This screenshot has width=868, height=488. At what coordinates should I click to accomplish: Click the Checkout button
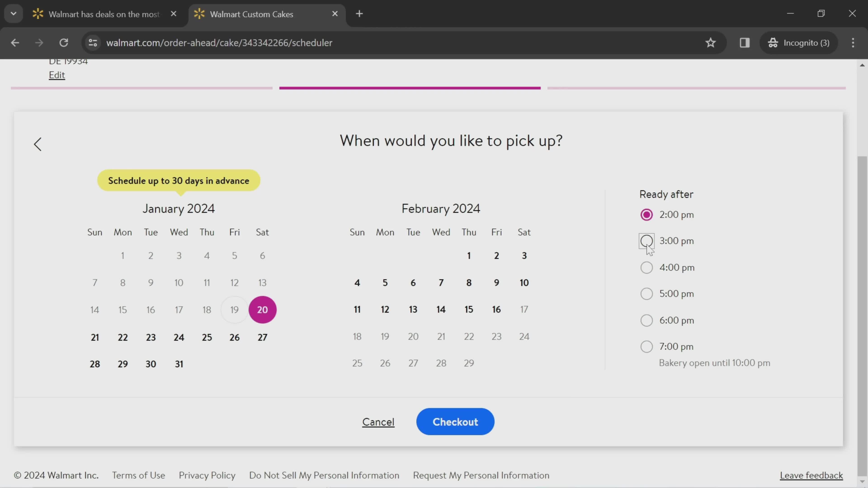click(x=455, y=422)
